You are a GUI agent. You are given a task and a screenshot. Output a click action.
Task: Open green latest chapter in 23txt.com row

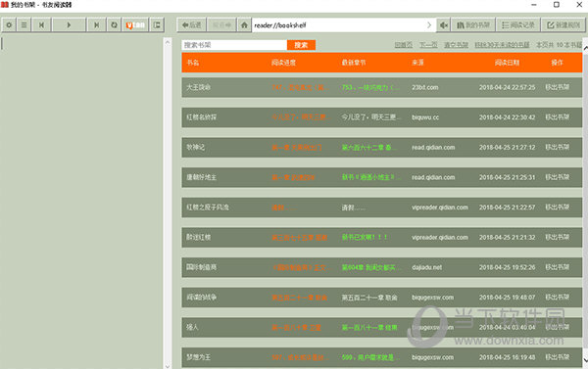tap(370, 87)
